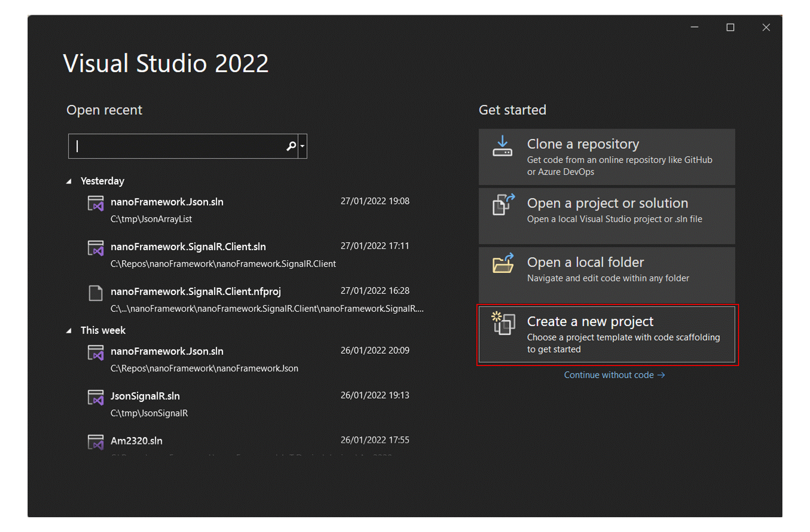The height and width of the screenshot is (532, 810).
Task: Click the timestamp 26/01/2022 17:55
Action: pos(375,440)
